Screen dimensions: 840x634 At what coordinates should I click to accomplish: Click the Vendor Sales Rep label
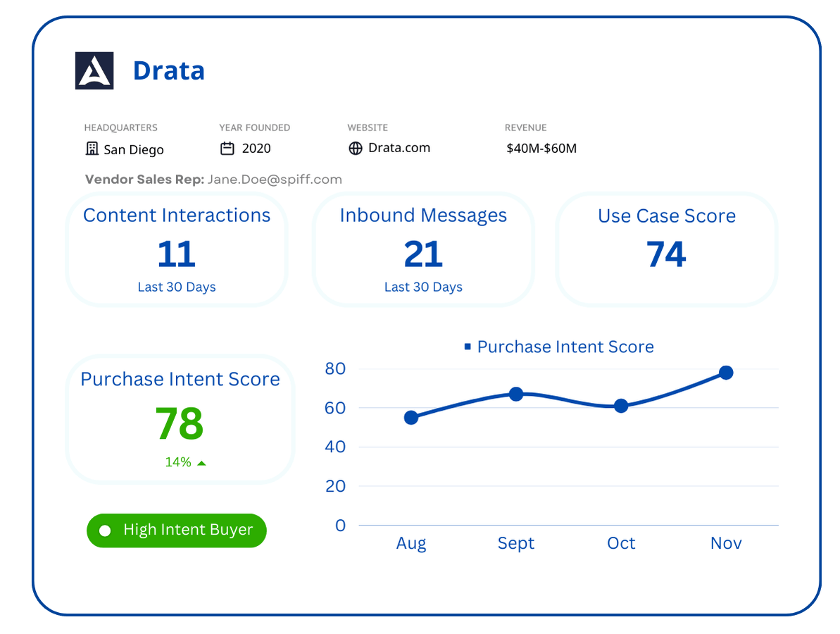[144, 180]
